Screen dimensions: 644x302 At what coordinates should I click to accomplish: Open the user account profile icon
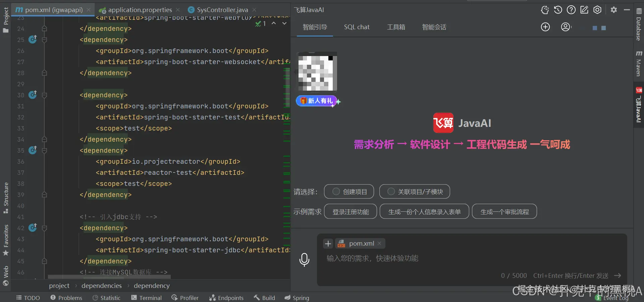point(566,27)
